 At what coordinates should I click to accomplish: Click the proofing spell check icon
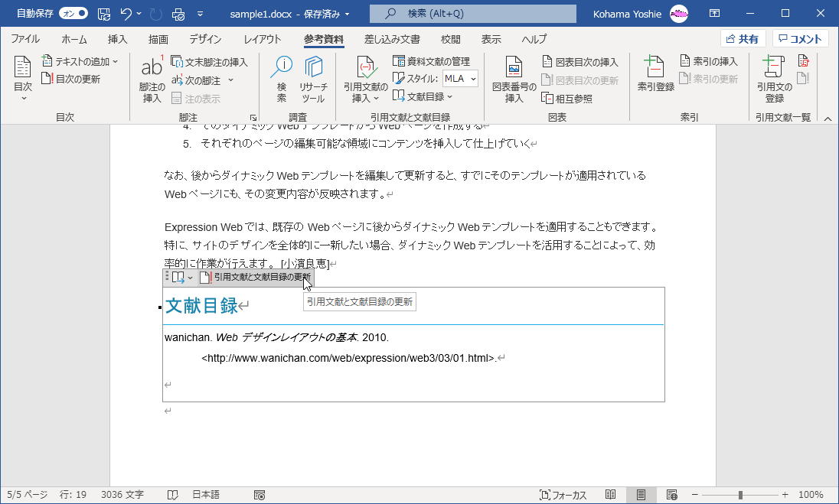172,495
